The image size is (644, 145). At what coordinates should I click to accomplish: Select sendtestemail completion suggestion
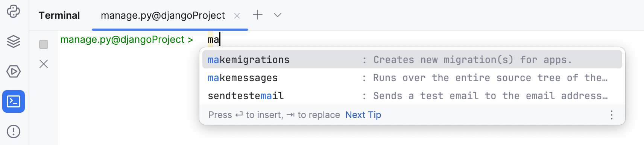412,96
